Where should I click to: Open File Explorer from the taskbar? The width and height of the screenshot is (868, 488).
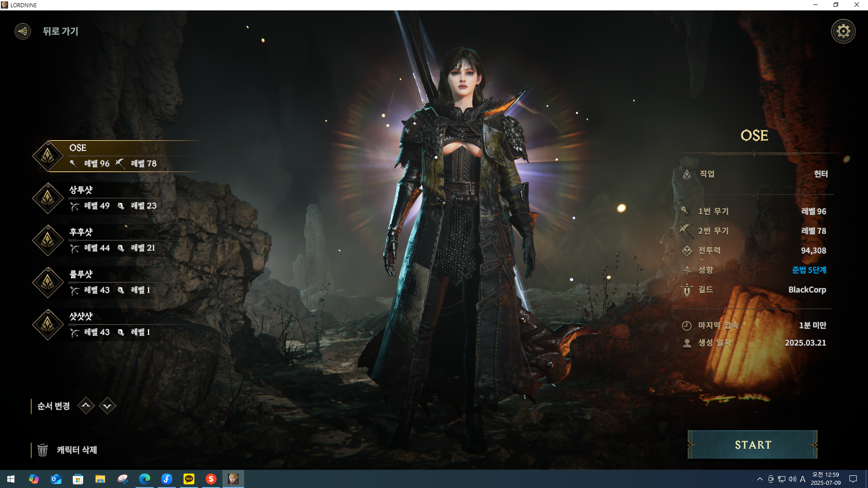pyautogui.click(x=100, y=479)
